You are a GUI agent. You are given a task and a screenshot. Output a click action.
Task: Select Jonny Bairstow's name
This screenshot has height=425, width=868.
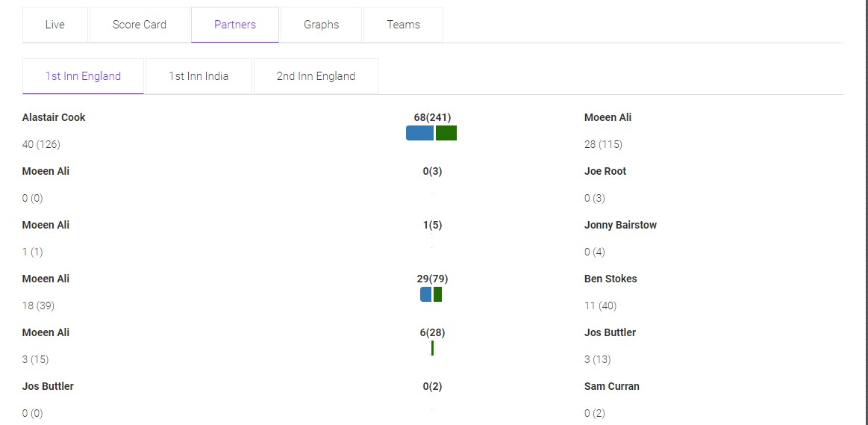pyautogui.click(x=620, y=225)
